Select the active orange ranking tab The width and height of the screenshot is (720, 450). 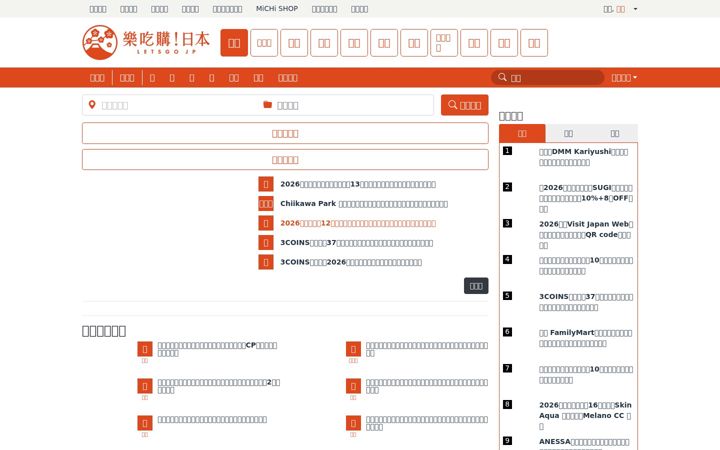[522, 133]
